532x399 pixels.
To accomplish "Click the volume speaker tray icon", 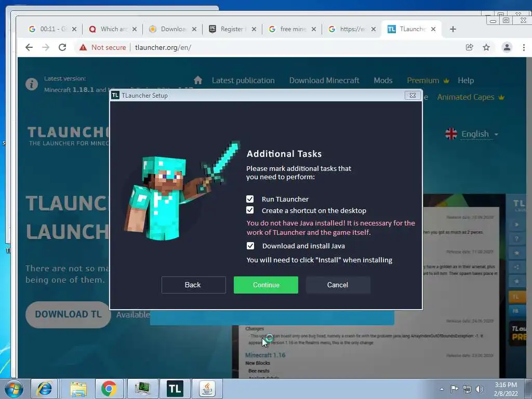I will point(479,389).
